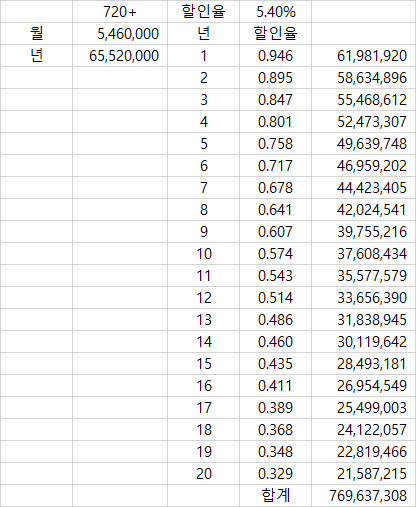This screenshot has height=507, width=416.
Task: Click the 합계 total label cell
Action: (x=275, y=496)
